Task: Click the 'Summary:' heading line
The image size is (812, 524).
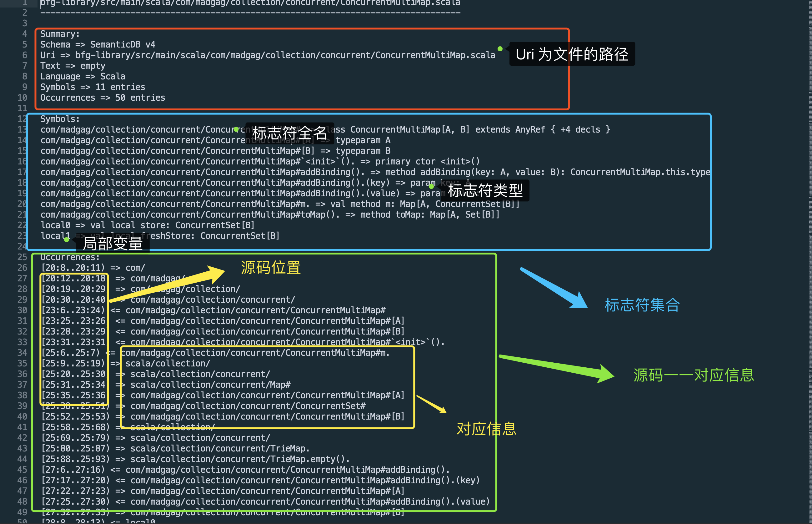Action: [x=60, y=34]
